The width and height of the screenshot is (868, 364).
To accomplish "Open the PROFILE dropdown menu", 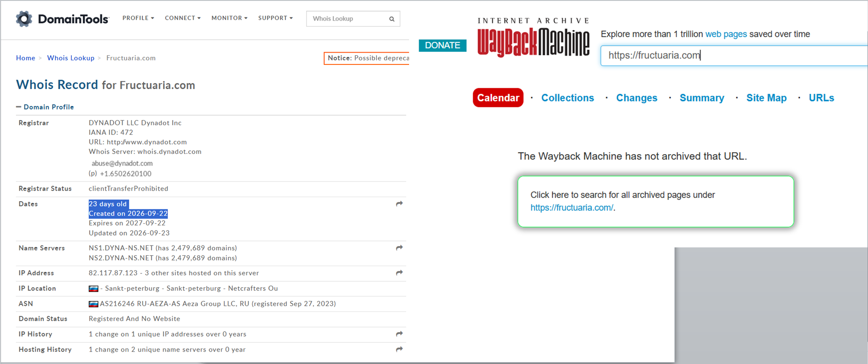I will coord(138,18).
